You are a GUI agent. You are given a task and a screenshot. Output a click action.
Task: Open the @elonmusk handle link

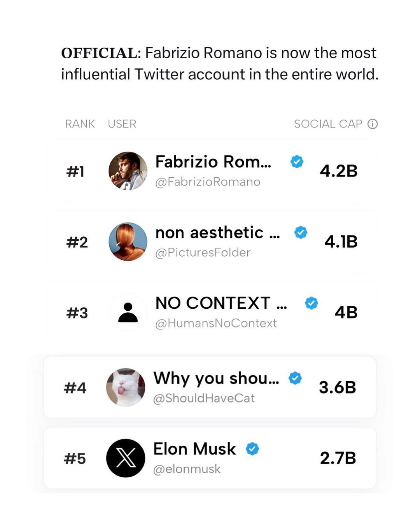click(x=187, y=469)
